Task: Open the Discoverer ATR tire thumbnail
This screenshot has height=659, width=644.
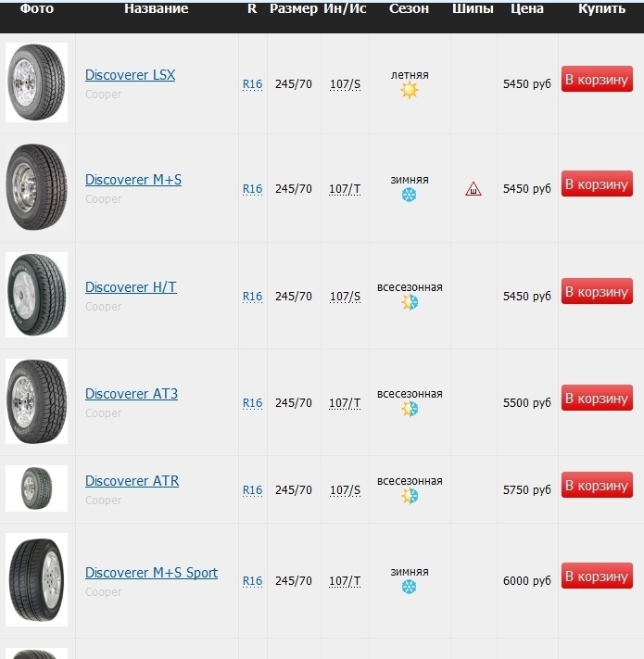Action: coord(36,488)
